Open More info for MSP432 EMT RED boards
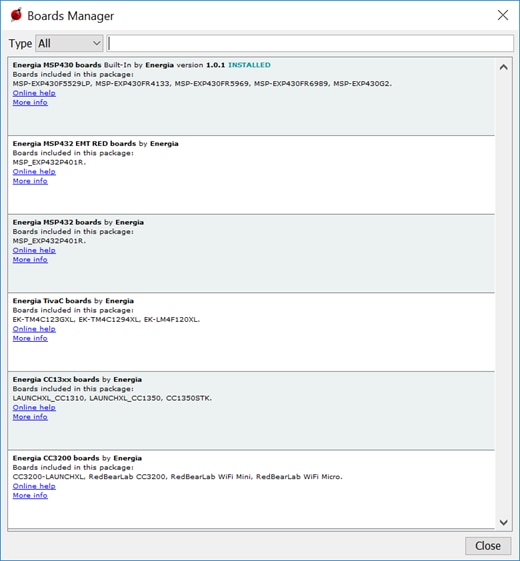The width and height of the screenshot is (520, 561). click(x=30, y=181)
